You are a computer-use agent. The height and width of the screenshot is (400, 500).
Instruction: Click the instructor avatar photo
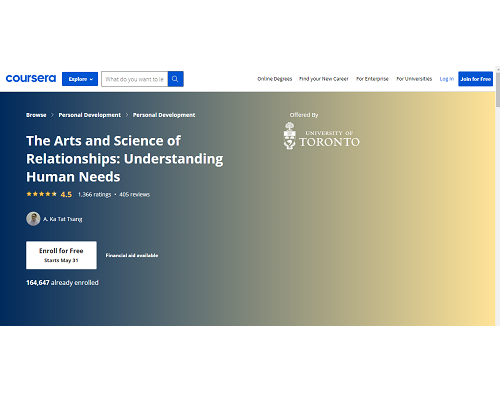(x=33, y=219)
